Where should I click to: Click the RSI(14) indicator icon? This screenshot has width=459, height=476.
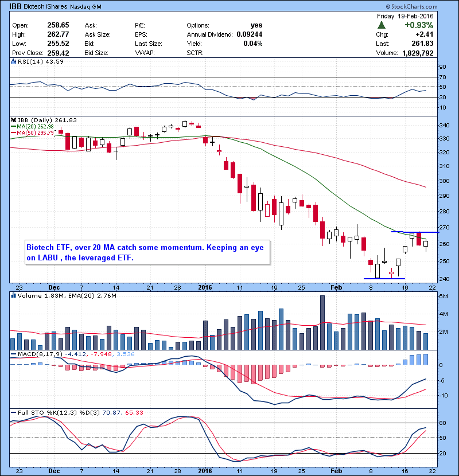[x=14, y=61]
